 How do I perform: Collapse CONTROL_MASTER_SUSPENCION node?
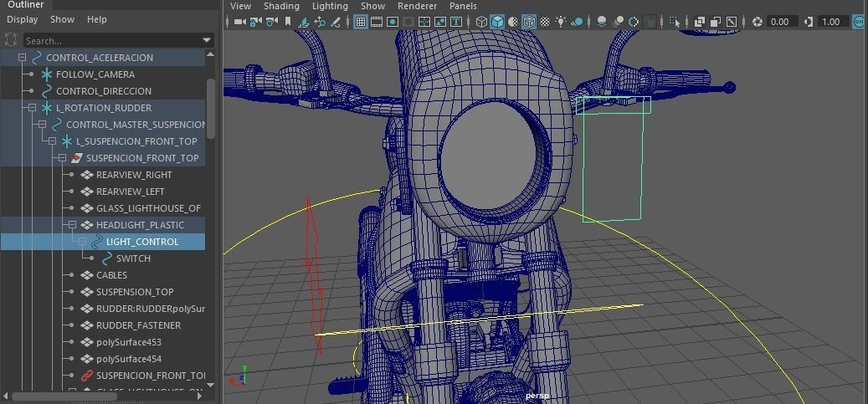pos(42,125)
